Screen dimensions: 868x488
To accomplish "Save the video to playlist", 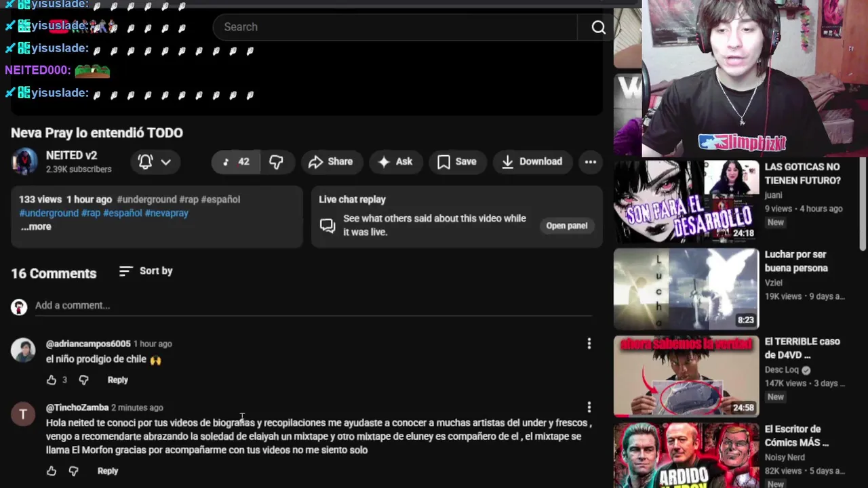I will [x=458, y=161].
